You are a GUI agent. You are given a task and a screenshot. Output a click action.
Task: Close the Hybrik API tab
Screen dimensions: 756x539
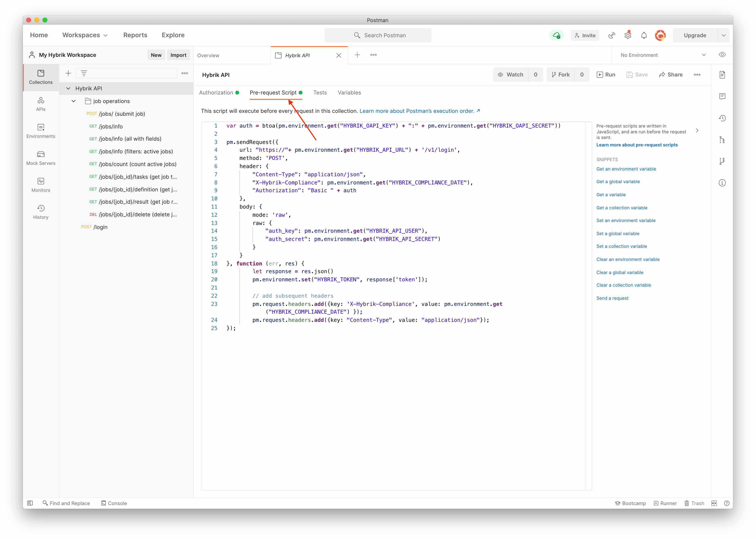point(339,55)
